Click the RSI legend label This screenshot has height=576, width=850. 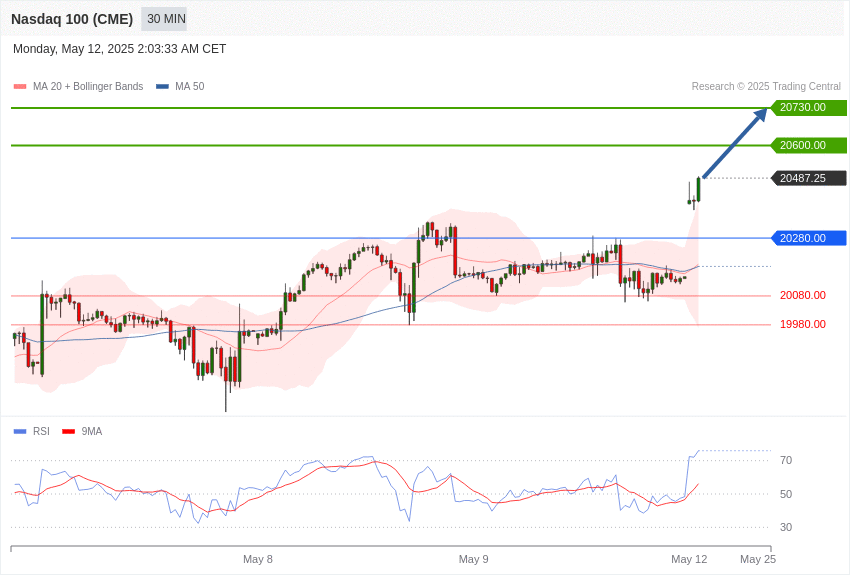[x=41, y=431]
